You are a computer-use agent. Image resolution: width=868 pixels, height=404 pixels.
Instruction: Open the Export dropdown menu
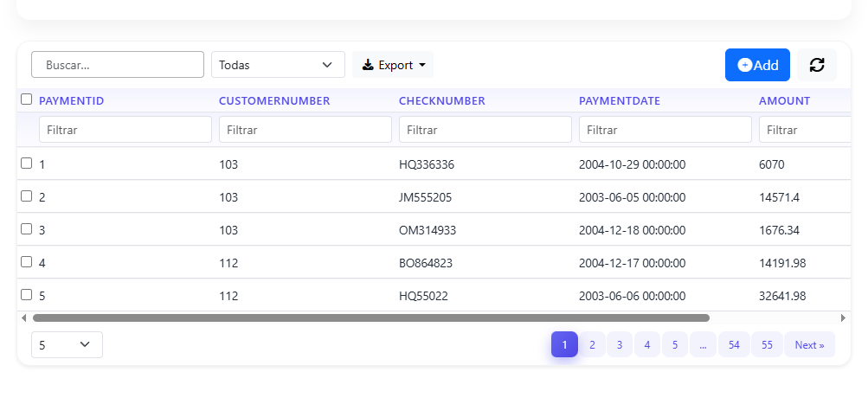tap(393, 65)
